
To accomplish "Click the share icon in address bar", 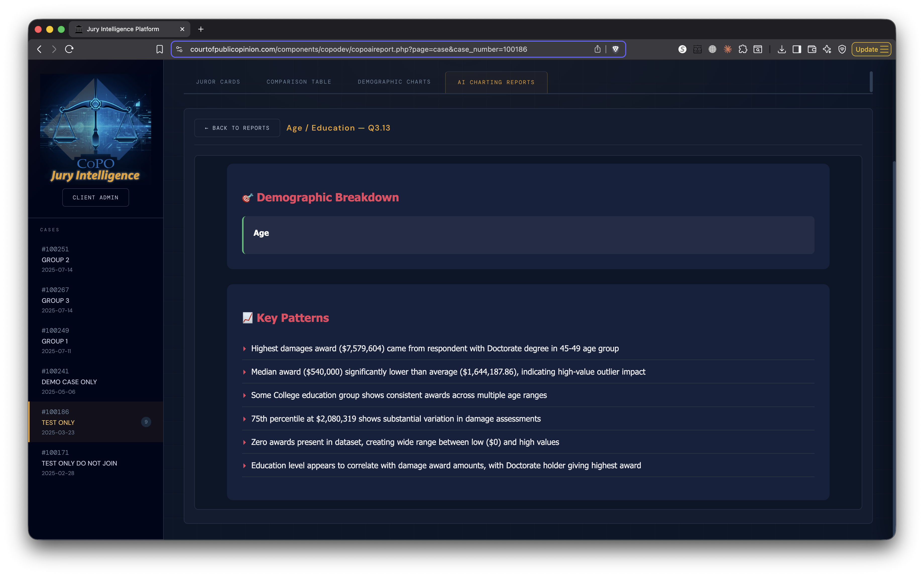I will click(597, 49).
